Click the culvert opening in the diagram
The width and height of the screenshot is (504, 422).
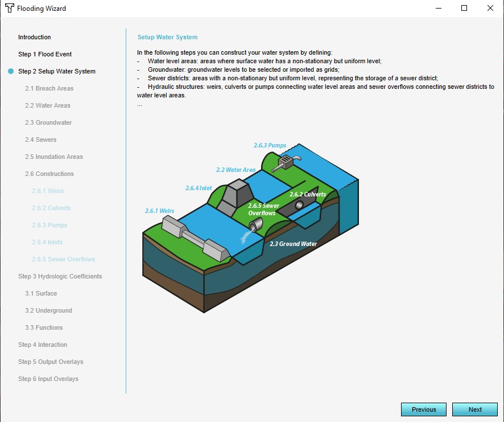[x=299, y=206]
